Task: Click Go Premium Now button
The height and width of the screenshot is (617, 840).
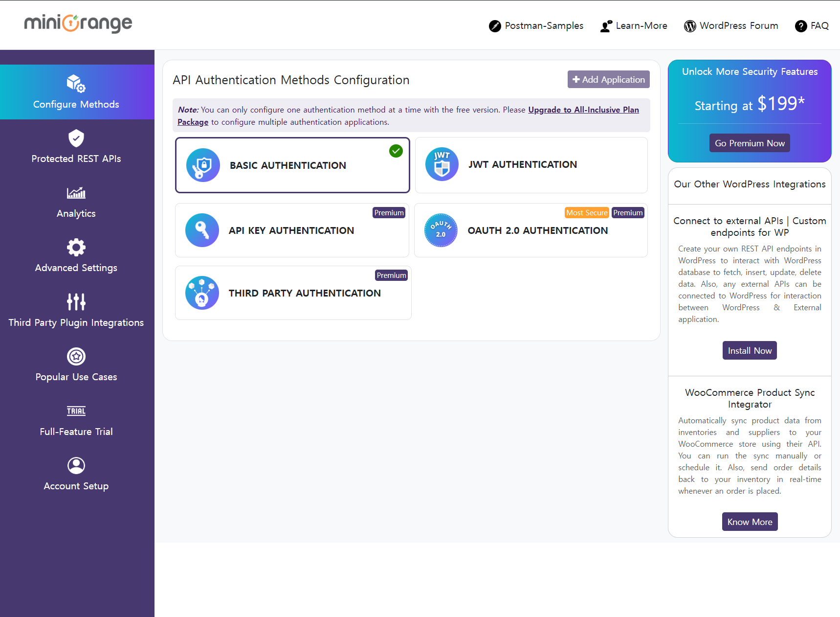Action: click(749, 143)
